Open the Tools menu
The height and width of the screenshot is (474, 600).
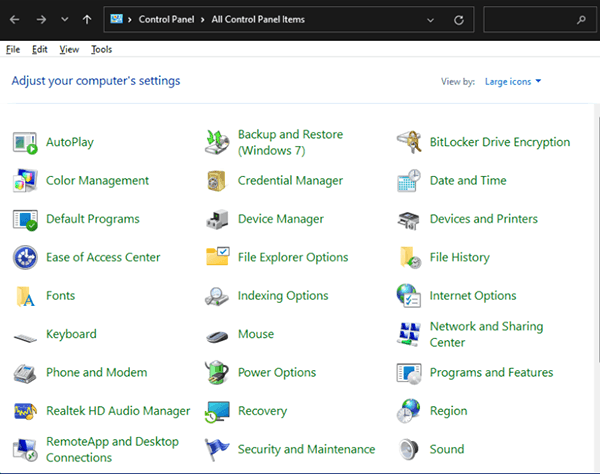point(101,49)
